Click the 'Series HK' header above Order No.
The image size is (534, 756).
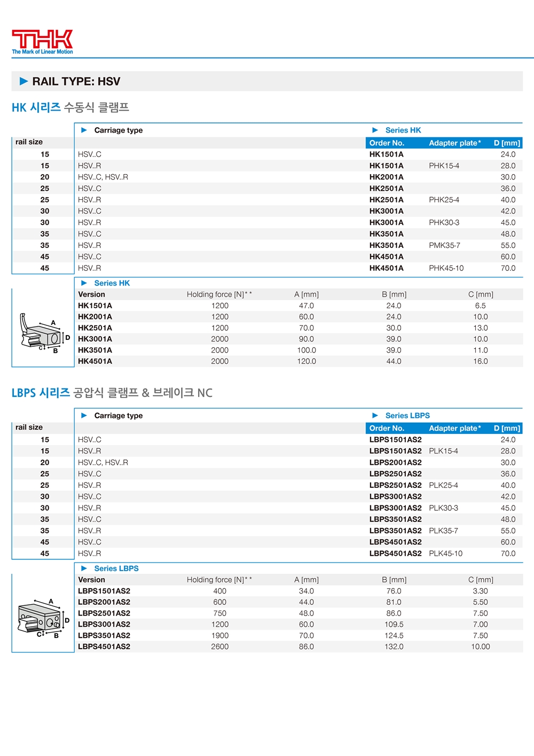pyautogui.click(x=403, y=130)
